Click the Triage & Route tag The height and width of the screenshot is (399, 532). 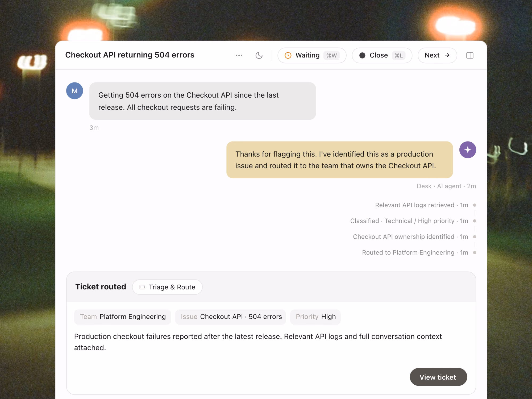(167, 287)
